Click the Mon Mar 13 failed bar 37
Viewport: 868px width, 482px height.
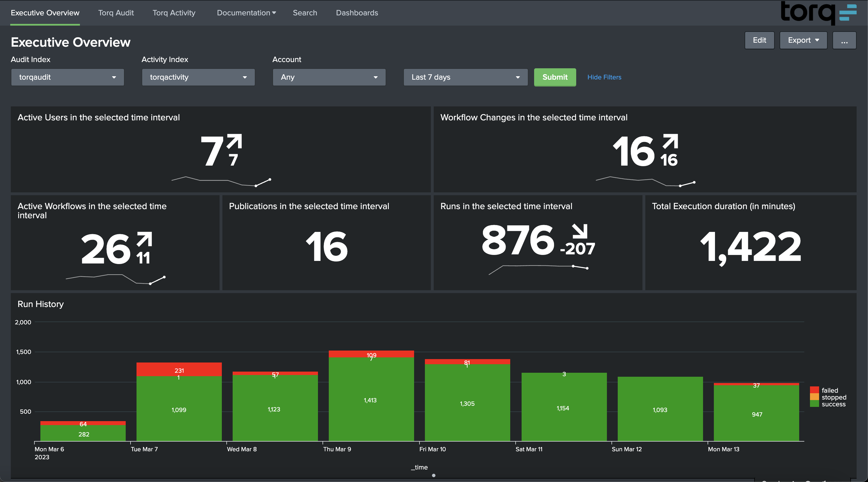point(756,384)
